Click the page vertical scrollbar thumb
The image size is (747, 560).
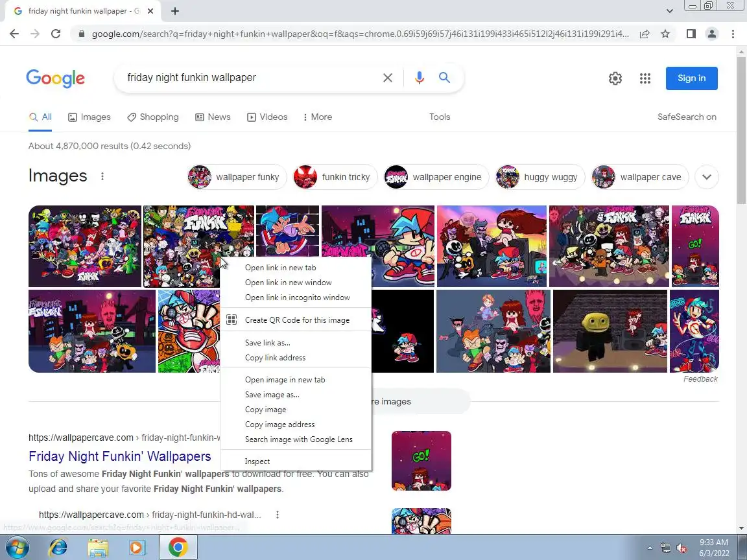pos(741,130)
